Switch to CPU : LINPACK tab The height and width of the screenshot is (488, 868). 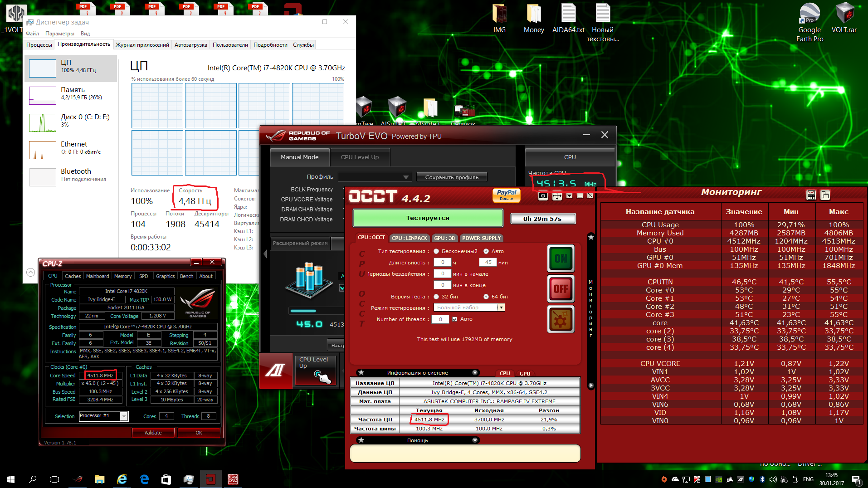click(x=410, y=238)
